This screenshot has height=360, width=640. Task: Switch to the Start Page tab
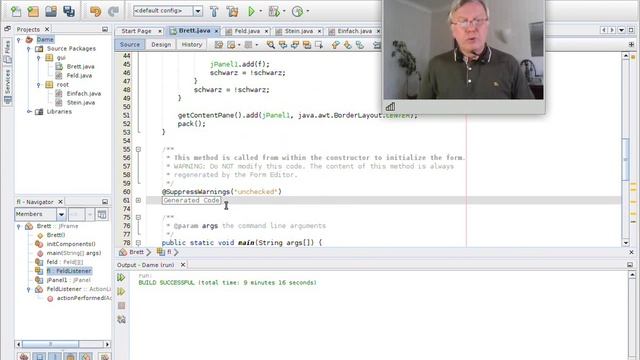[x=136, y=31]
